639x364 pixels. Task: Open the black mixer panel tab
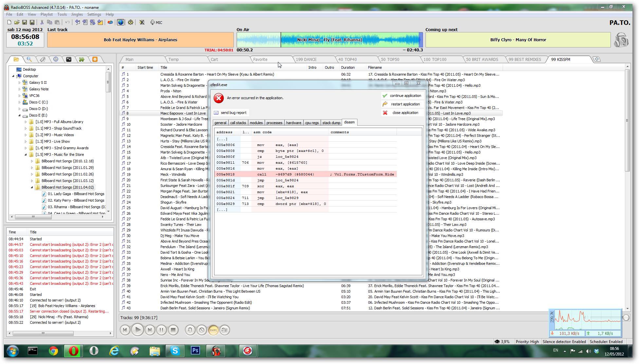coord(69,59)
